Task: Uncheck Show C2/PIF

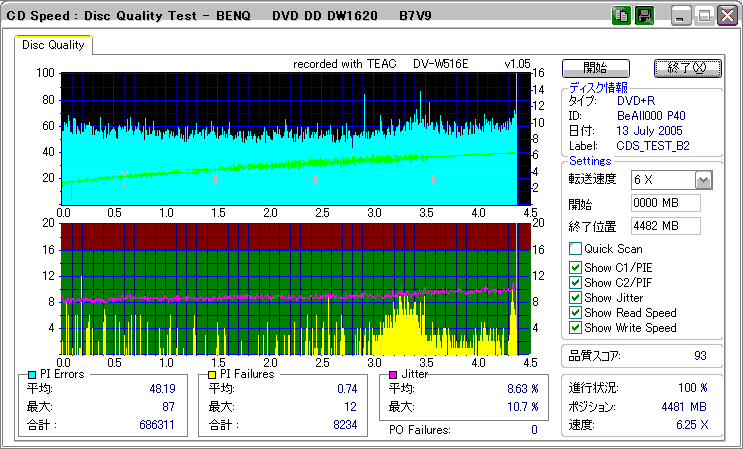Action: [x=575, y=282]
